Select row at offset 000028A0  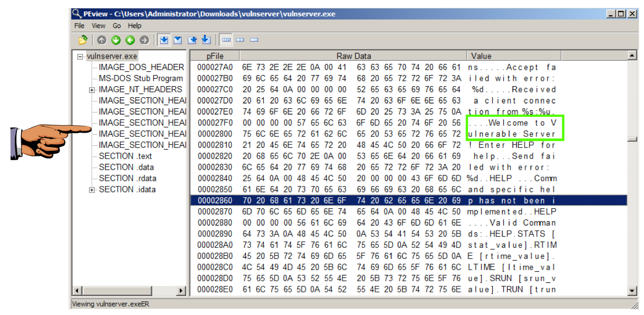pyautogui.click(x=408, y=245)
